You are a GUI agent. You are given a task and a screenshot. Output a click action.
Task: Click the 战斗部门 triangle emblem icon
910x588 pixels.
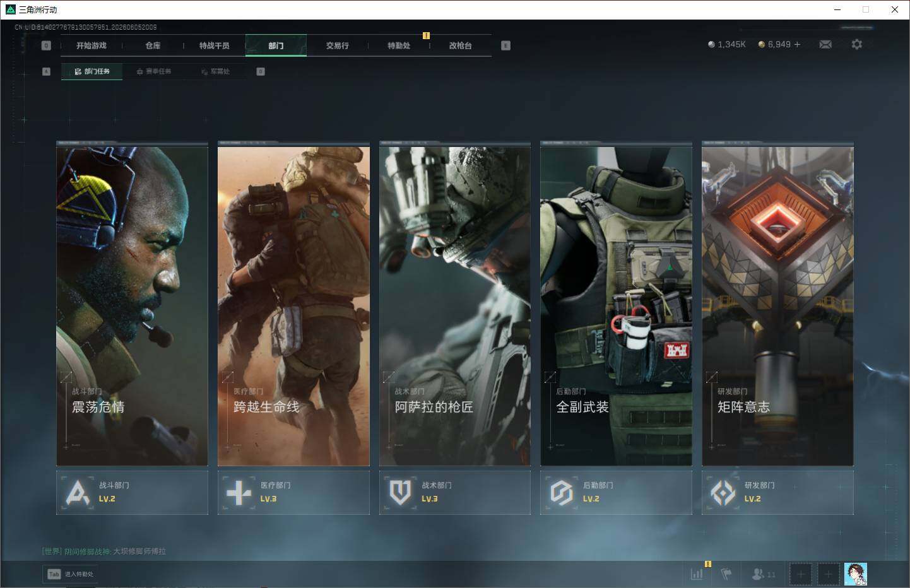[x=78, y=493]
